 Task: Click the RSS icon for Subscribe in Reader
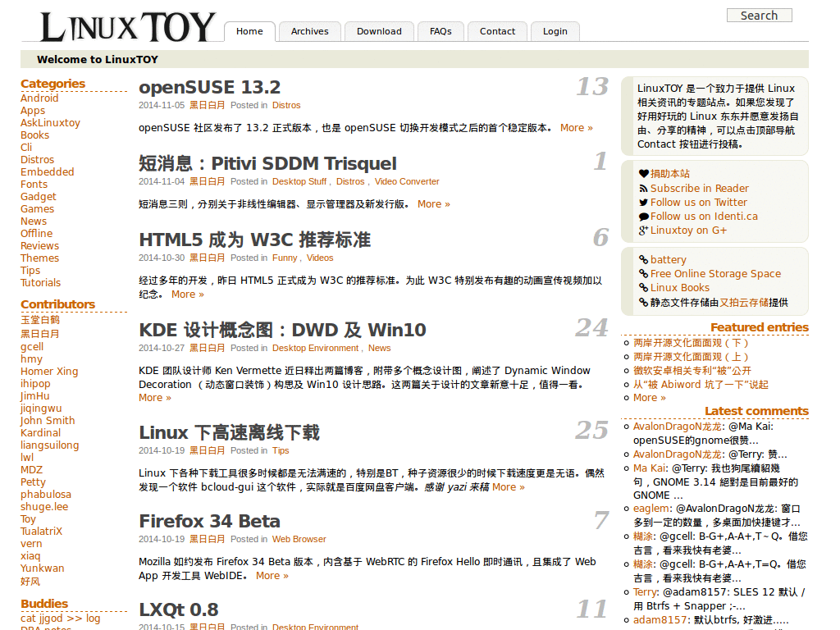tap(643, 189)
